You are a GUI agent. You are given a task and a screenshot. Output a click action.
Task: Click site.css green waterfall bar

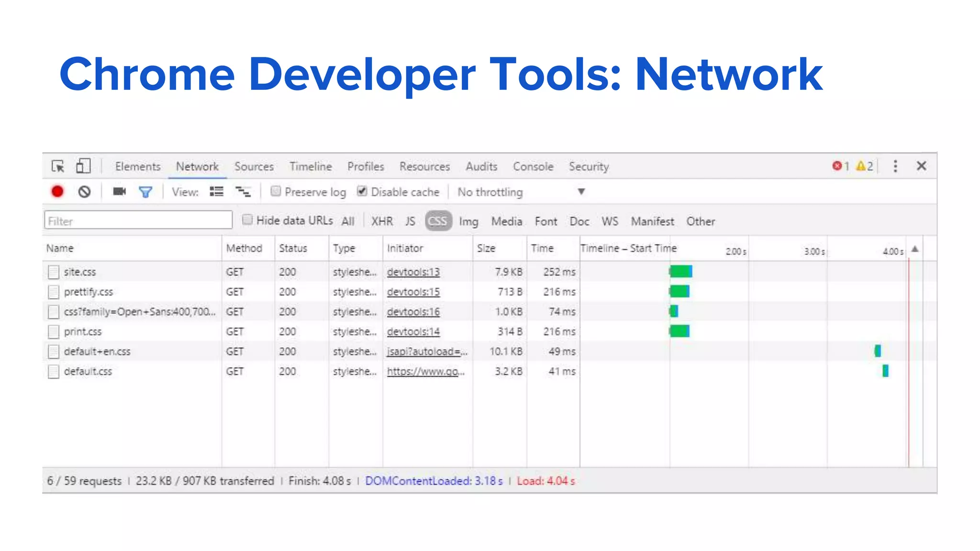tap(681, 272)
